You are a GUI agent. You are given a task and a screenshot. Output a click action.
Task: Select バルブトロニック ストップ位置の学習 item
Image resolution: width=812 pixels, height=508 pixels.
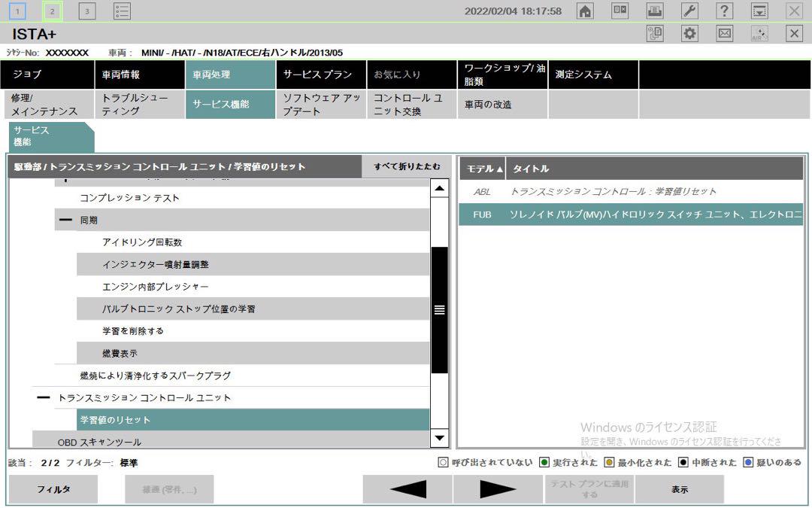(x=253, y=309)
